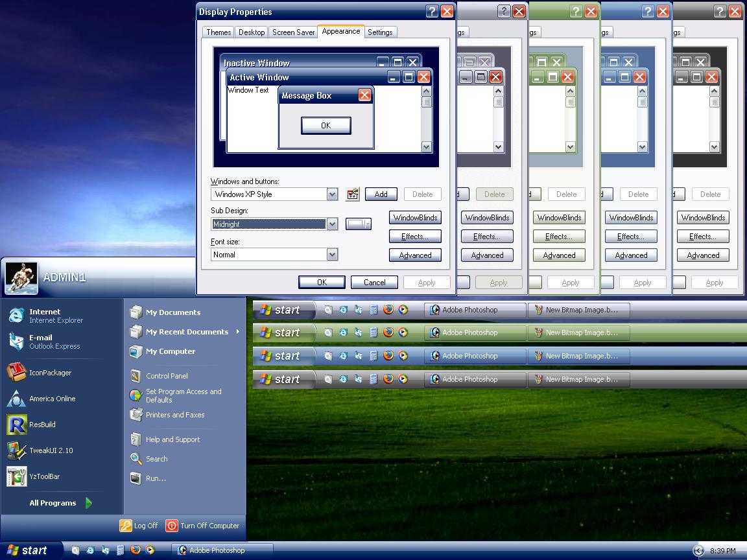Click calculator icon on light blue taskbar

[x=373, y=356]
